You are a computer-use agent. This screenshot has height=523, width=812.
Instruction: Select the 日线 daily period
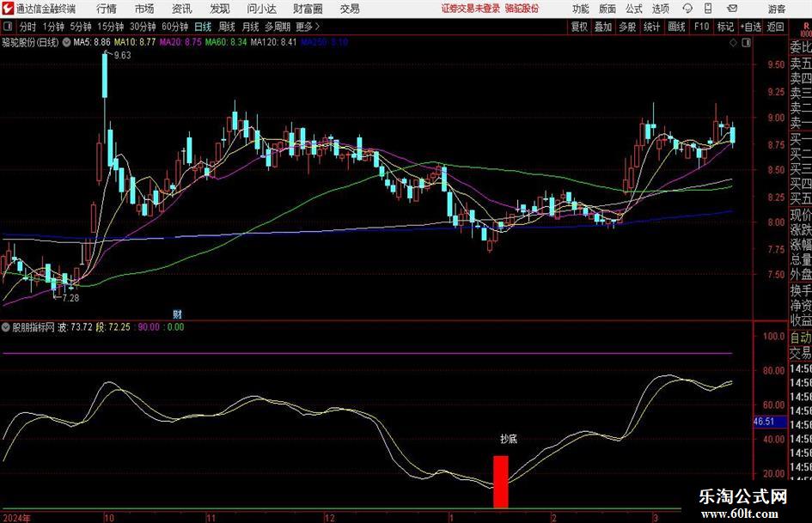click(x=203, y=27)
